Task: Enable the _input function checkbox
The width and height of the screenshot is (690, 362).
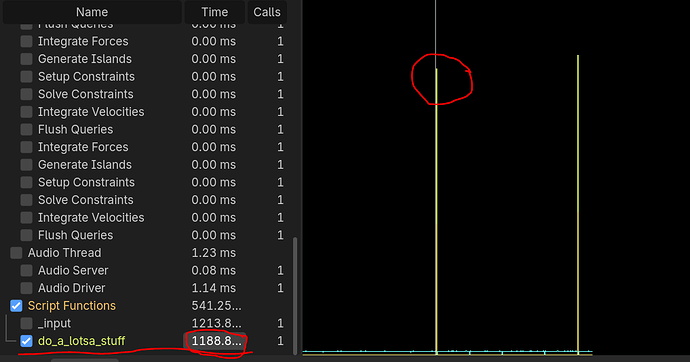Action: point(26,323)
